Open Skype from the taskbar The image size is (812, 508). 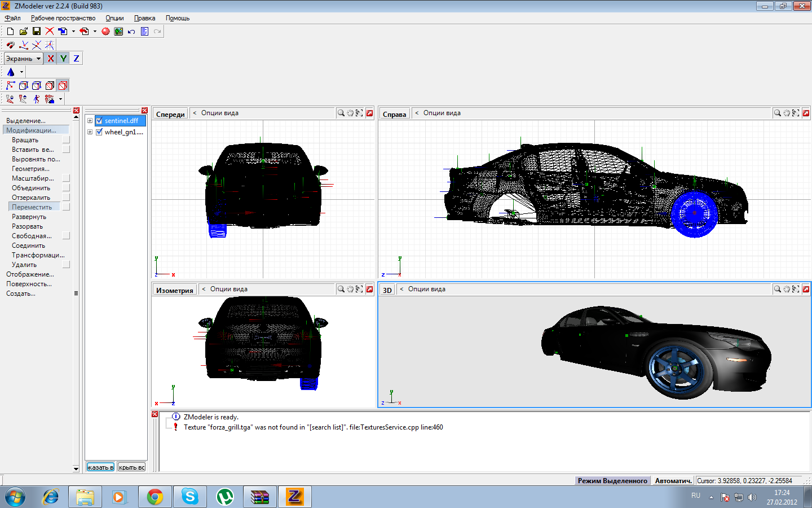[190, 497]
